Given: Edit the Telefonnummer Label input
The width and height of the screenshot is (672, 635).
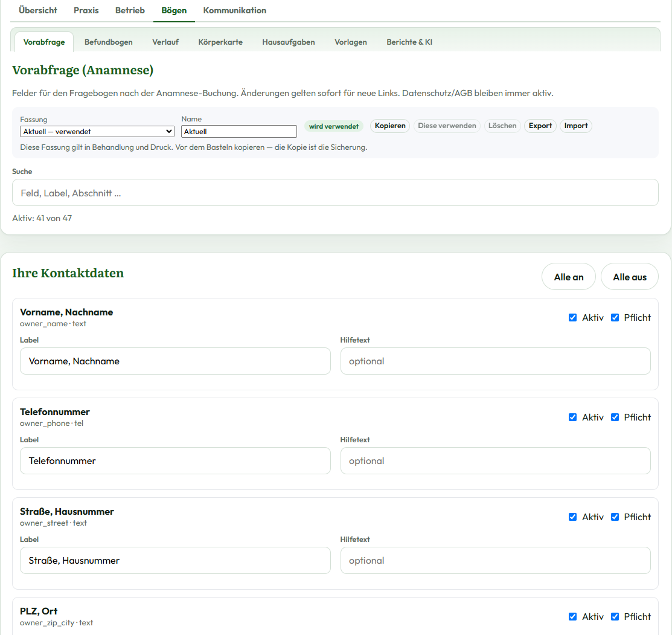Looking at the screenshot, I should coord(175,461).
